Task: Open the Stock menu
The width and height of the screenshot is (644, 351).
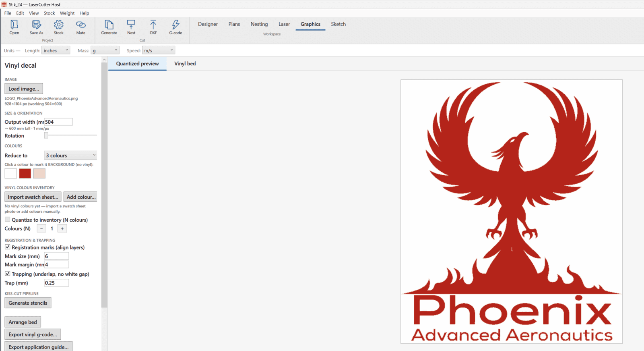Action: 49,13
